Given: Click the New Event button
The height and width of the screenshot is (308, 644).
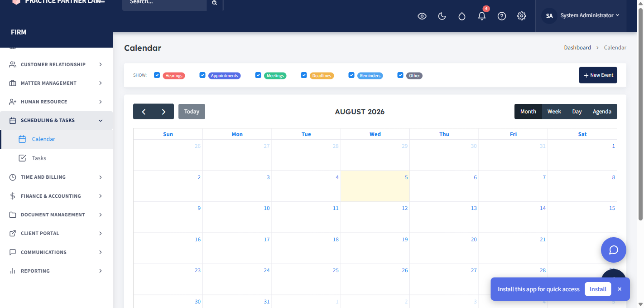Looking at the screenshot, I should (598, 75).
